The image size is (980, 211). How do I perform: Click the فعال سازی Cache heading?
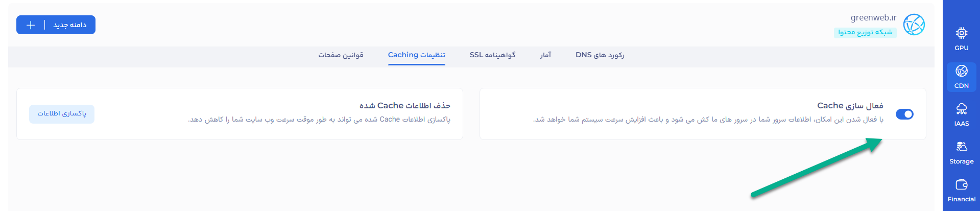pos(850,106)
